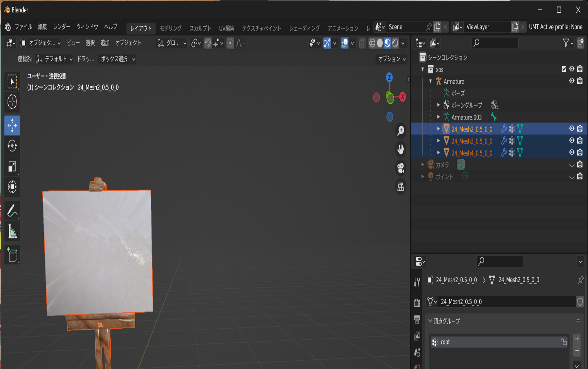Viewport: 588px width, 369px height.
Task: Switch to orthographic grid view icon
Action: pyautogui.click(x=401, y=187)
